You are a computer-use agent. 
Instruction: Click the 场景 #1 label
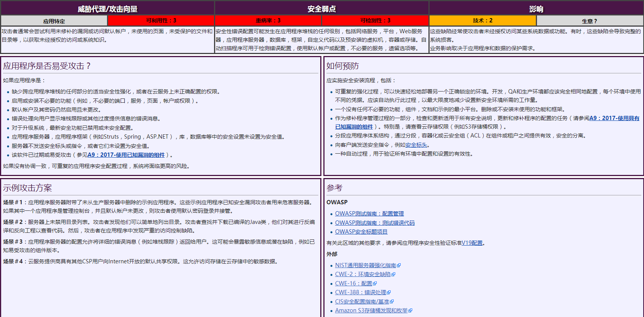point(13,202)
